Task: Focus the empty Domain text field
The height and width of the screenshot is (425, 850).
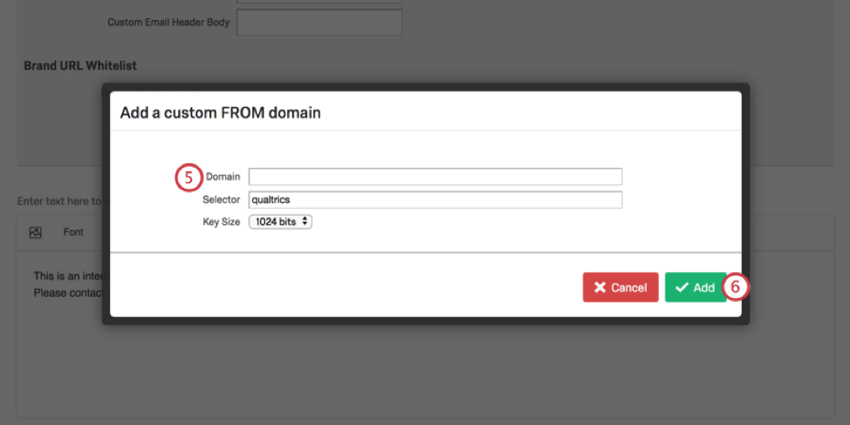Action: [435, 177]
